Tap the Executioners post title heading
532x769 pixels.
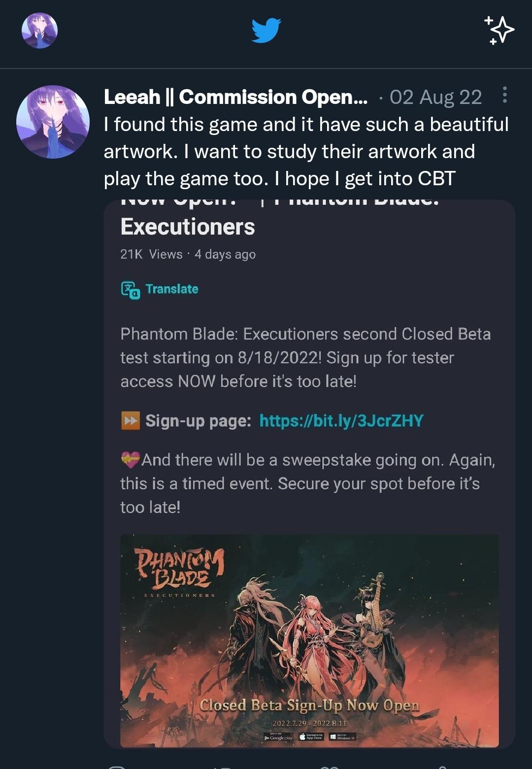click(188, 227)
